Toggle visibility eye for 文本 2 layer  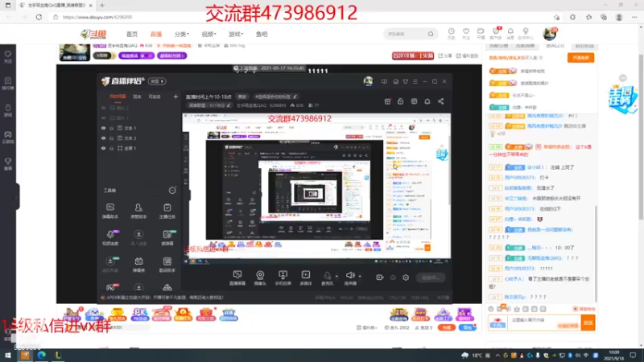click(x=104, y=138)
